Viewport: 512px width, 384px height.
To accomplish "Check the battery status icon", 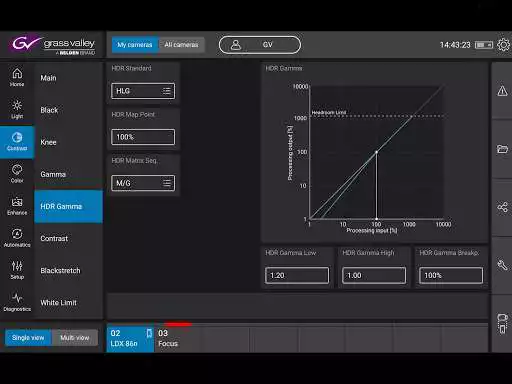I will pyautogui.click(x=484, y=45).
